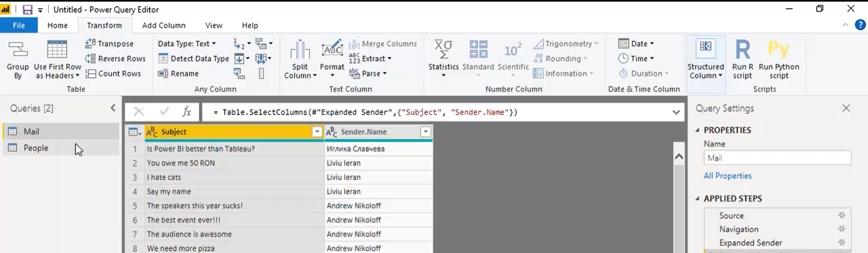Switch to the Add Column tab

164,25
